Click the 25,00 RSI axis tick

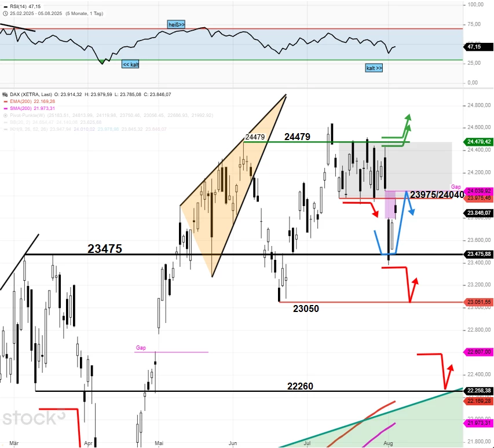point(474,63)
